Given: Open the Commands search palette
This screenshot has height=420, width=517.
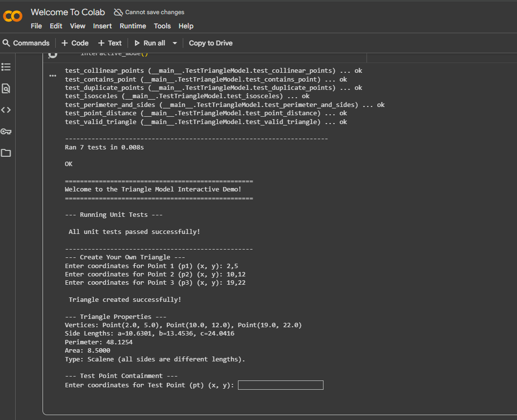Looking at the screenshot, I should 26,43.
